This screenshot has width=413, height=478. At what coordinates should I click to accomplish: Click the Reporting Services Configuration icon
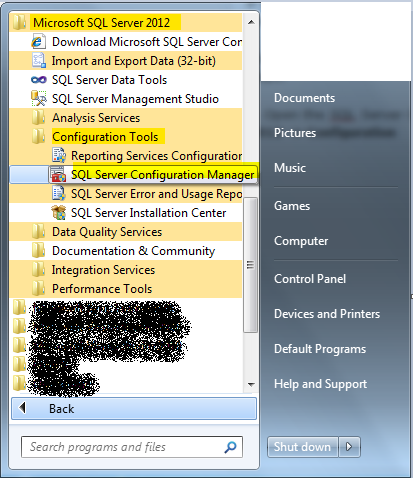tap(59, 156)
